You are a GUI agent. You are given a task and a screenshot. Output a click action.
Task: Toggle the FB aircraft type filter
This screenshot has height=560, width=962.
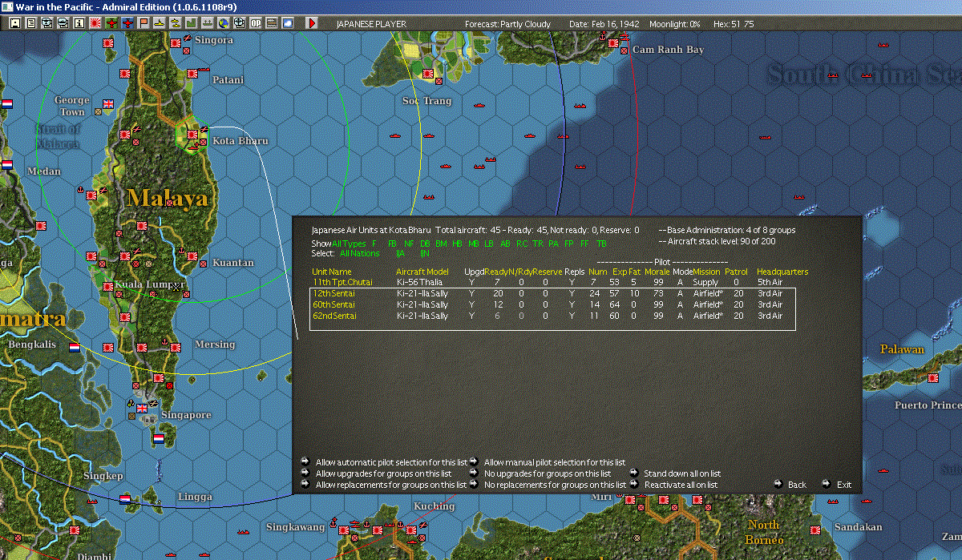tap(392, 244)
